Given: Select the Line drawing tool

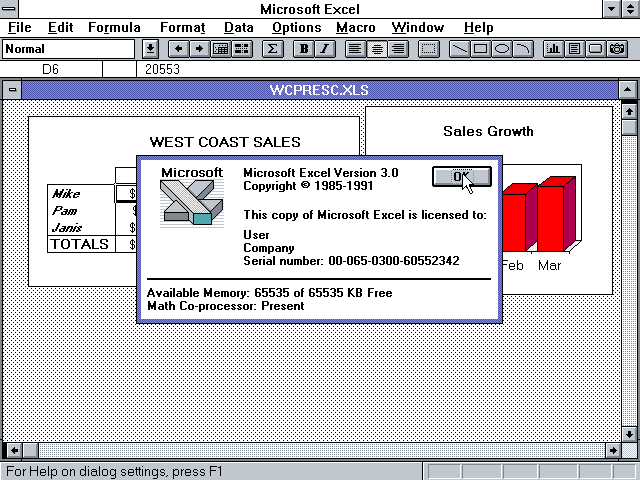Looking at the screenshot, I should click(459, 49).
